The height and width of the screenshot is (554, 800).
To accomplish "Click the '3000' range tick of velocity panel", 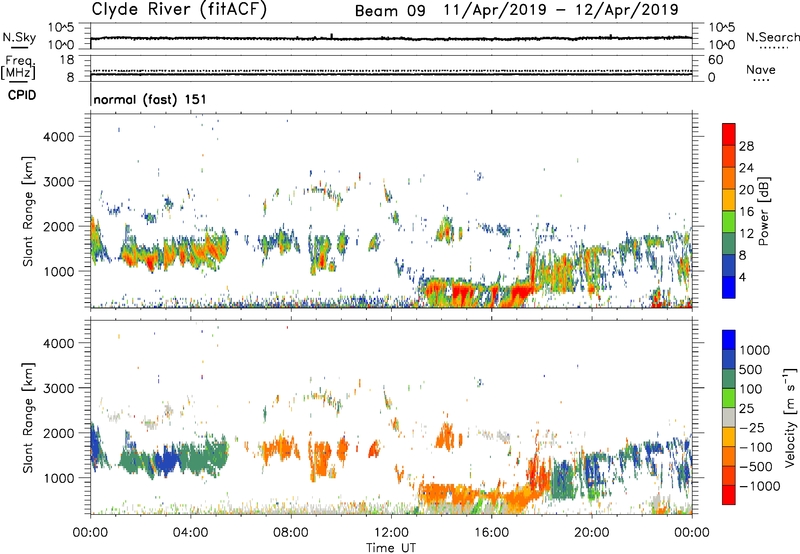I will pos(59,388).
